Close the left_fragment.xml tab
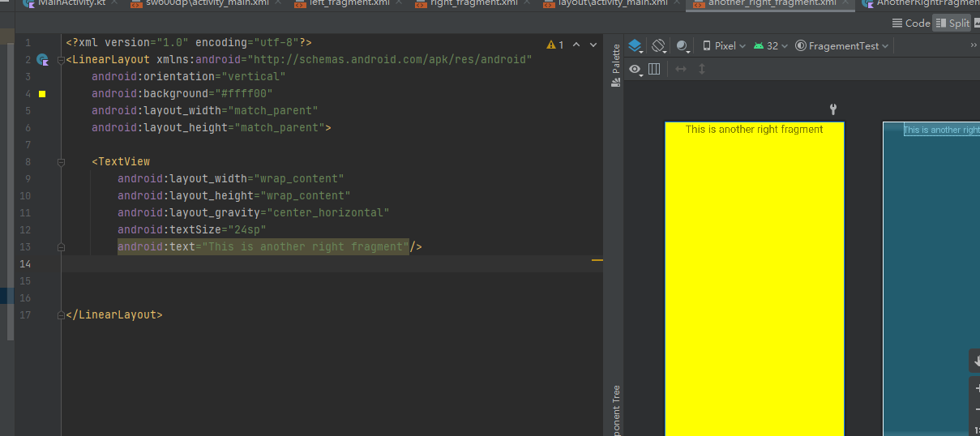The width and height of the screenshot is (980, 436). click(397, 3)
